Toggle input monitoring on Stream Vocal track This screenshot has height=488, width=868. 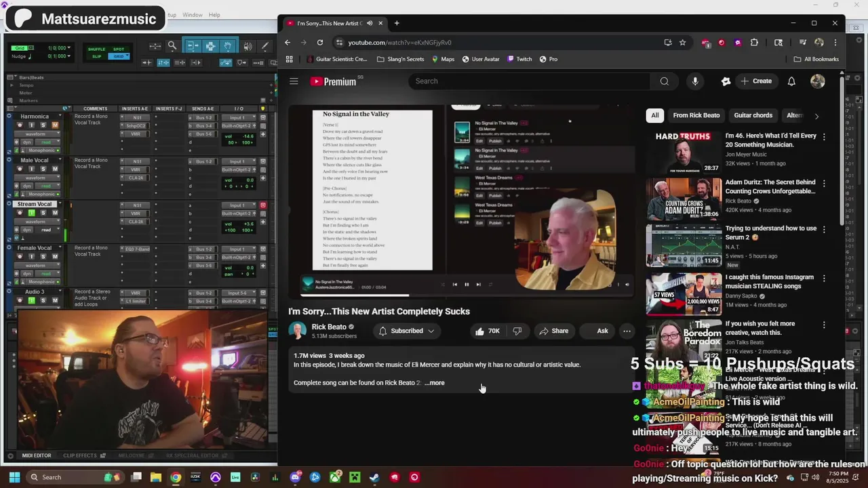pos(31,213)
